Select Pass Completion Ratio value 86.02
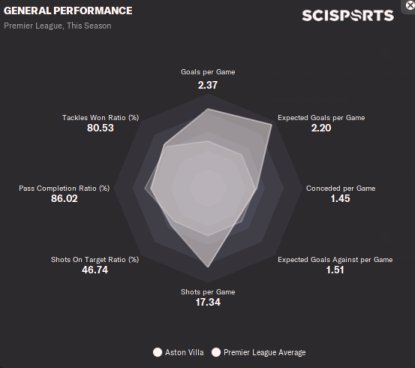 64,198
